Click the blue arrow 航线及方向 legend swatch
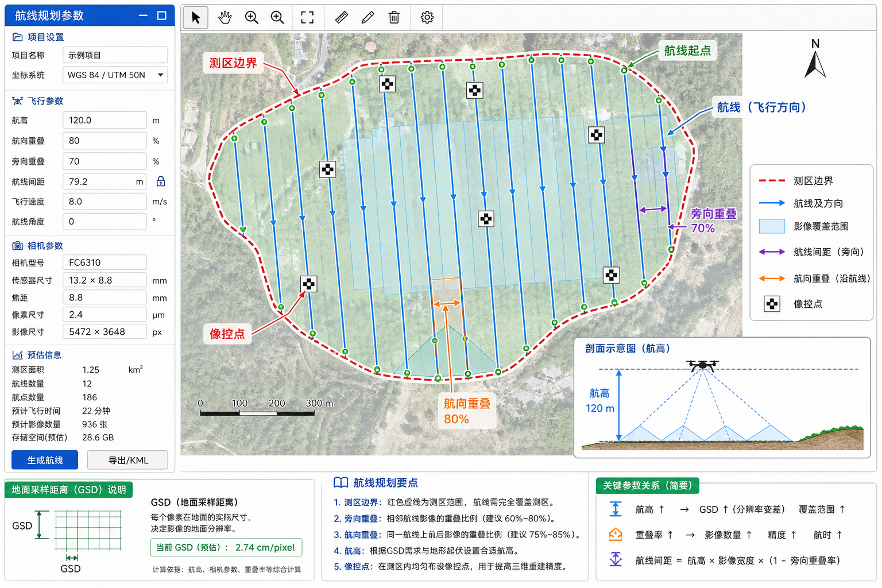Image resolution: width=882 pixels, height=588 pixels. [x=772, y=203]
